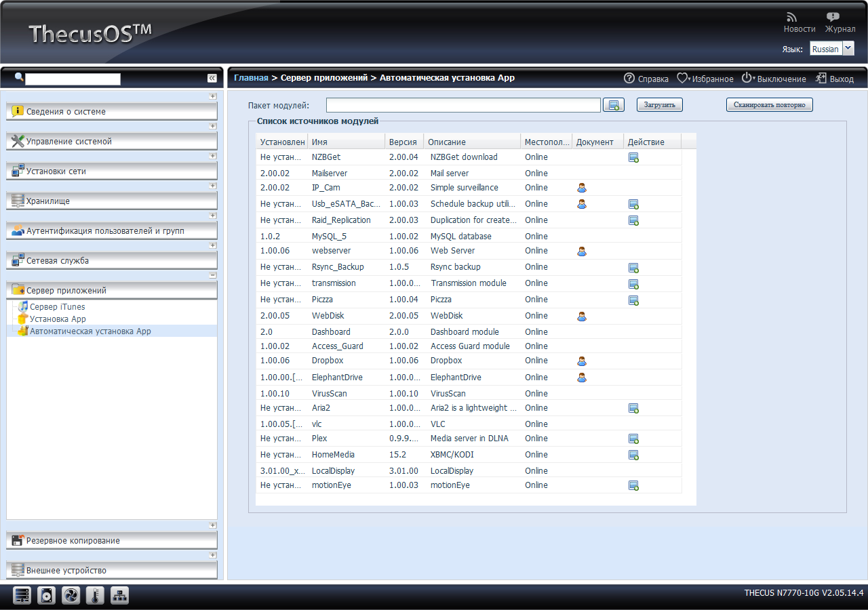Expand Сетевая служба section
Viewport: 868px width, 610px height.
pos(112,260)
